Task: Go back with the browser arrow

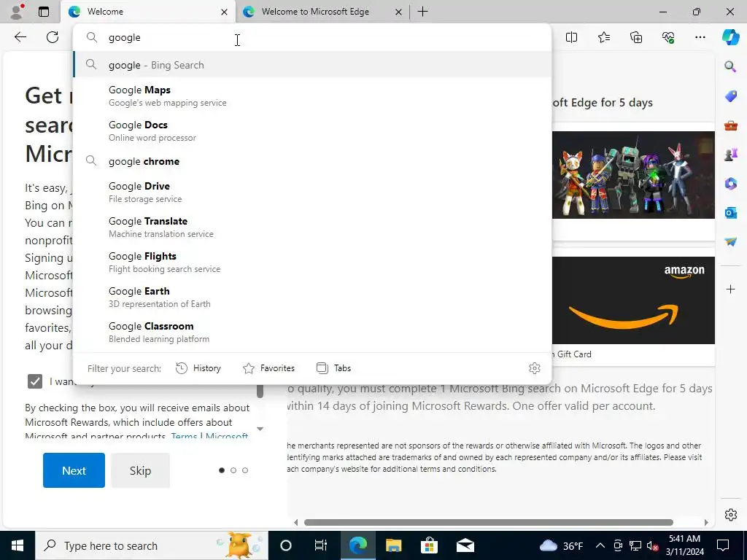Action: coord(20,37)
